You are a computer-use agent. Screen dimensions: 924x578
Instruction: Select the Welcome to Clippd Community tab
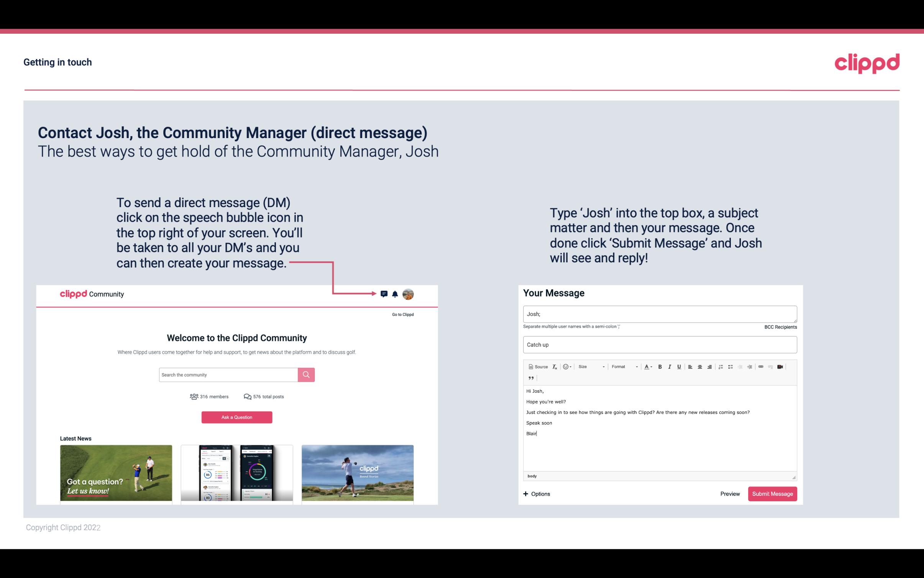(x=238, y=338)
